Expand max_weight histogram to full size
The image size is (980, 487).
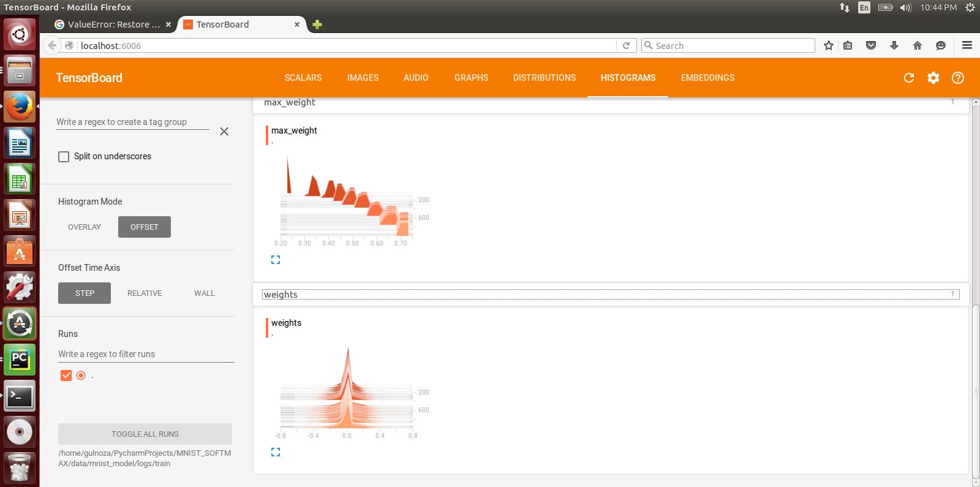click(x=276, y=260)
